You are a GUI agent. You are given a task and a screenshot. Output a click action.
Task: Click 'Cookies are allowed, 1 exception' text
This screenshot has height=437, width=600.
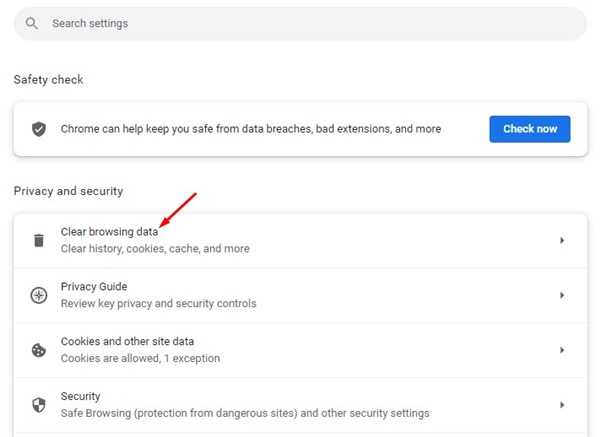(140, 359)
